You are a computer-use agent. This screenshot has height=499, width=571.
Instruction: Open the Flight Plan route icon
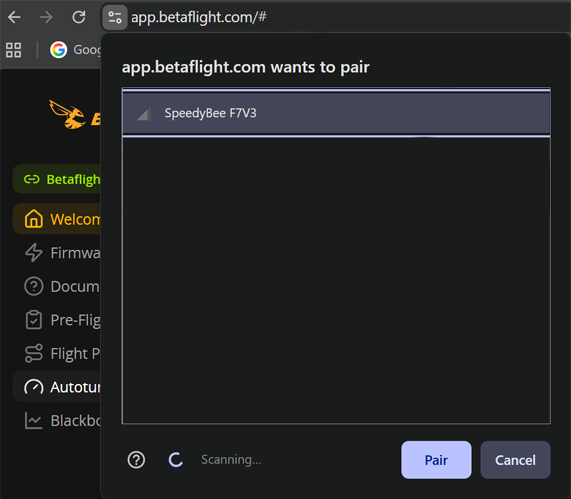pyautogui.click(x=34, y=353)
